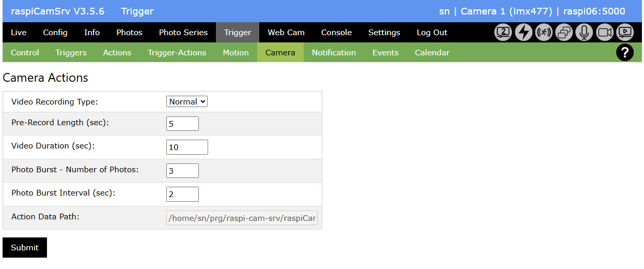Click the lightning bolt trigger icon

(524, 33)
